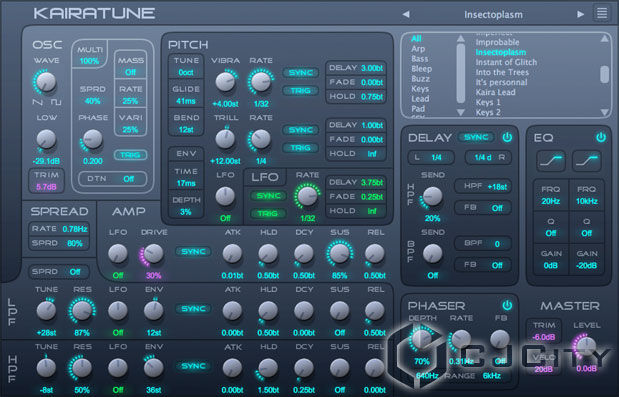Screen dimensions: 619x397
Task: Select the right EQ shelf curve icon
Action: click(x=587, y=160)
